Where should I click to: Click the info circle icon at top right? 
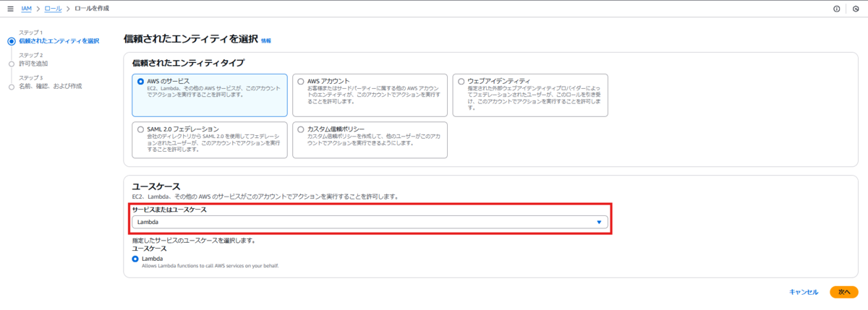click(x=837, y=9)
